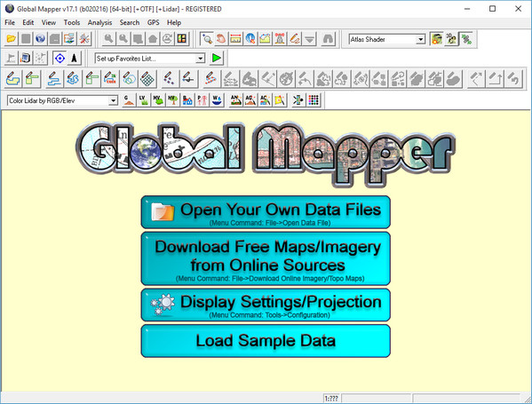Click Download Free Maps/Imagery from Online Sources
Image resolution: width=532 pixels, height=404 pixels.
click(x=266, y=258)
